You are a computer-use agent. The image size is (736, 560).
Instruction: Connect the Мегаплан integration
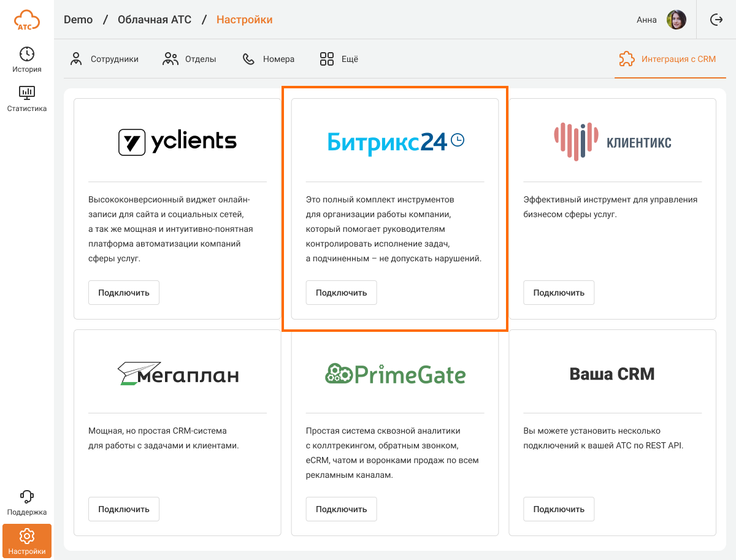[x=123, y=509]
